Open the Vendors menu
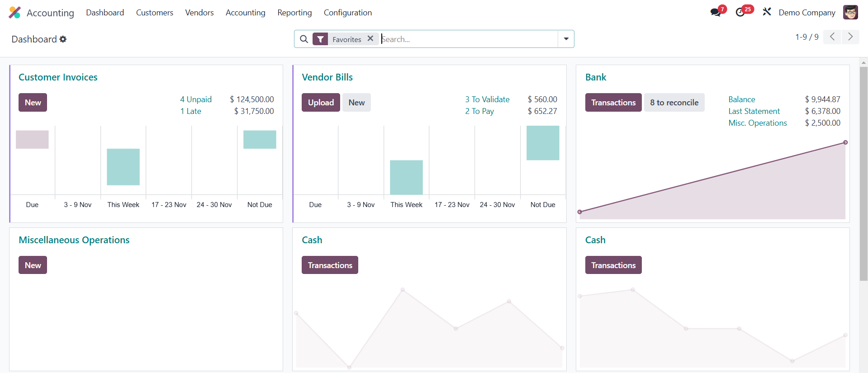868x373 pixels. pyautogui.click(x=199, y=13)
